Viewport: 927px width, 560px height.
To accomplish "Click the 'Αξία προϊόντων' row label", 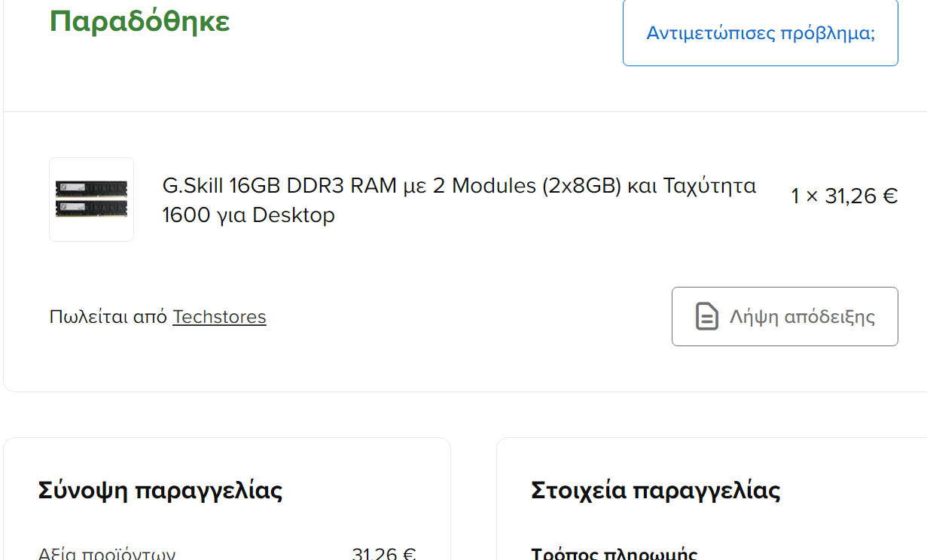I will (x=107, y=554).
